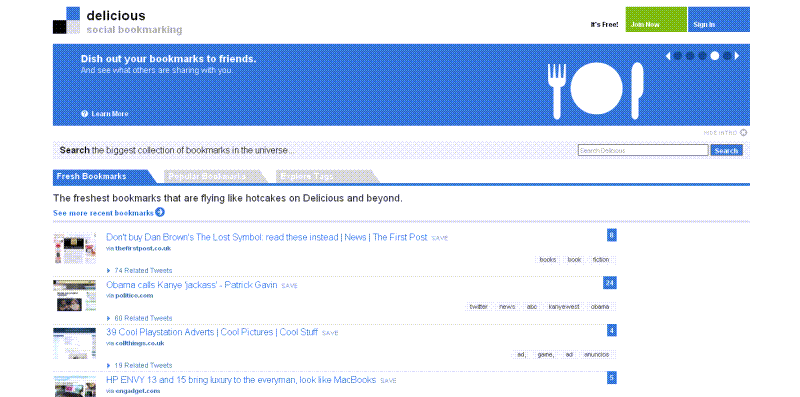
Task: Select the fifth carousel dot
Action: 727,56
